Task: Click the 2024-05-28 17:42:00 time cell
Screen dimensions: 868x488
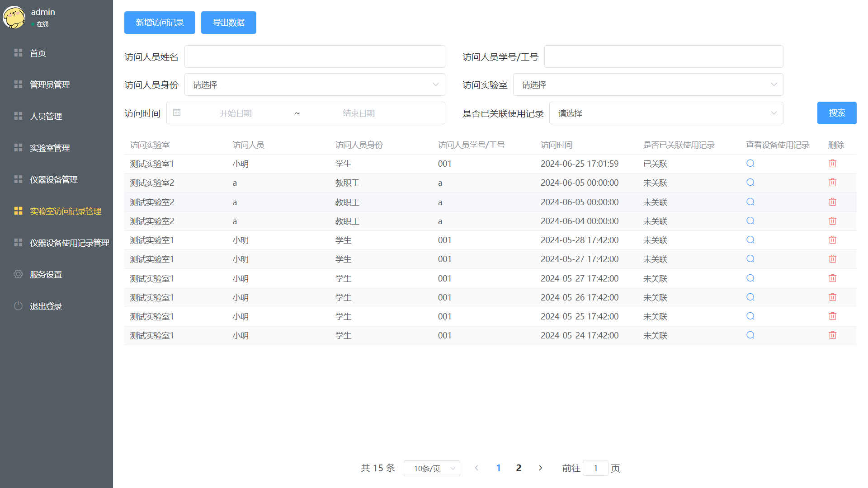Action: (x=580, y=240)
